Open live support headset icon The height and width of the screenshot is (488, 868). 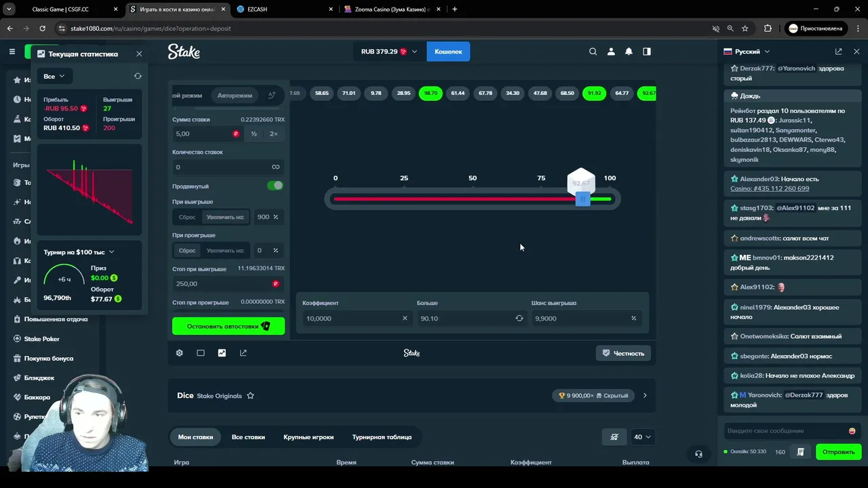pyautogui.click(x=698, y=454)
